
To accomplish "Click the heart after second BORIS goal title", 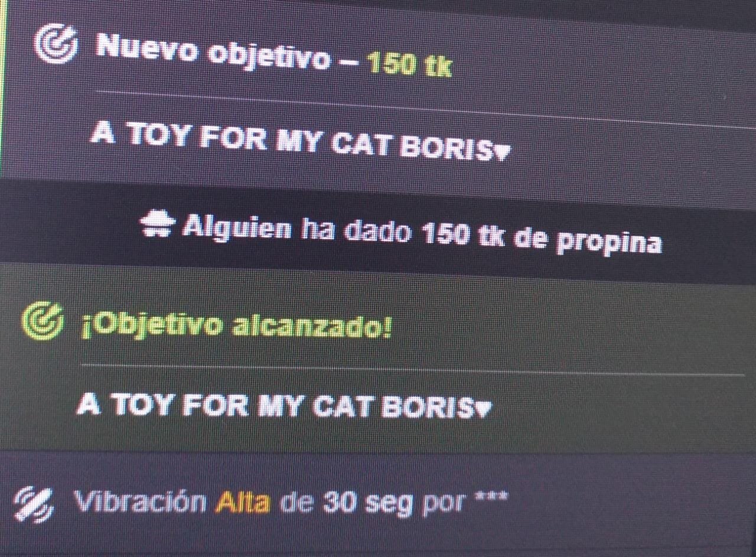I will pos(484,408).
